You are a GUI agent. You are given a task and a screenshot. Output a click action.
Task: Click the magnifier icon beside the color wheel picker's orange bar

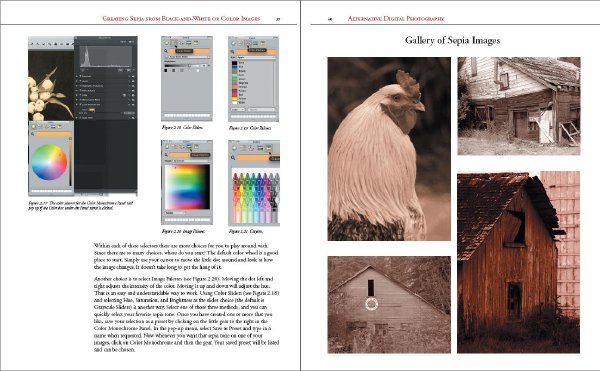click(x=33, y=133)
